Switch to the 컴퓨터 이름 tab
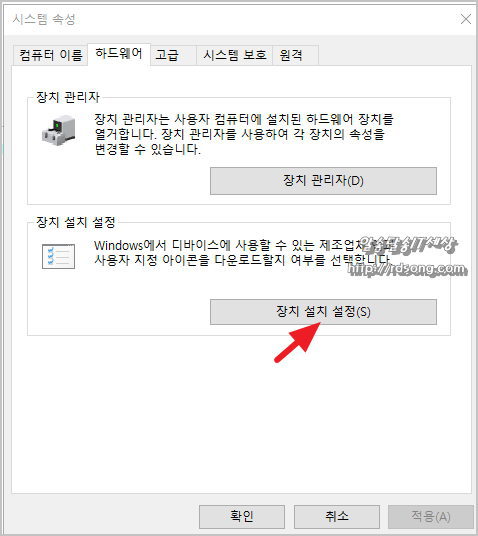Image resolution: width=478 pixels, height=536 pixels. (x=51, y=55)
